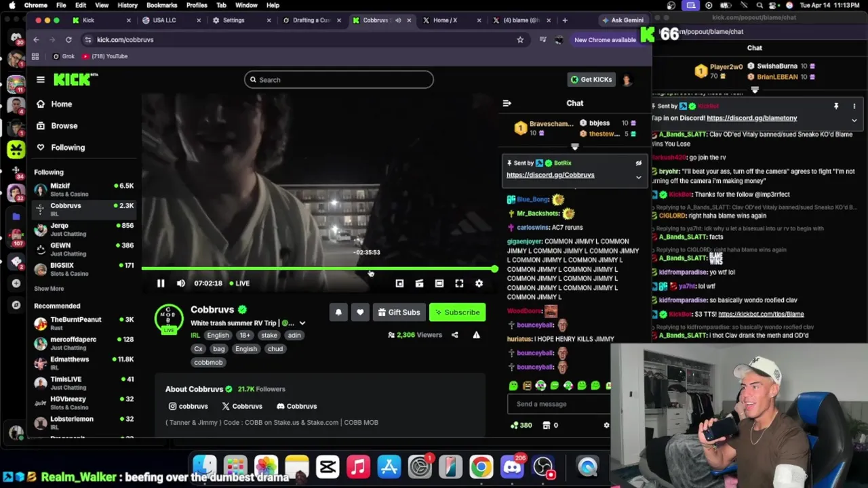Open BIGSIIX channel in Following list
Viewport: 868px width, 488px height.
(x=85, y=270)
